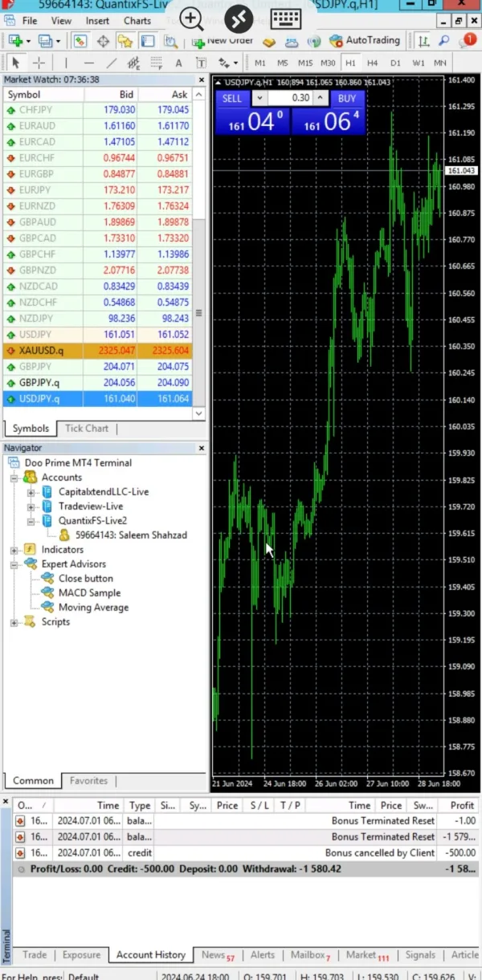The image size is (482, 980).
Task: Open lot size dropdown arrow beside 0.30
Action: tap(259, 98)
